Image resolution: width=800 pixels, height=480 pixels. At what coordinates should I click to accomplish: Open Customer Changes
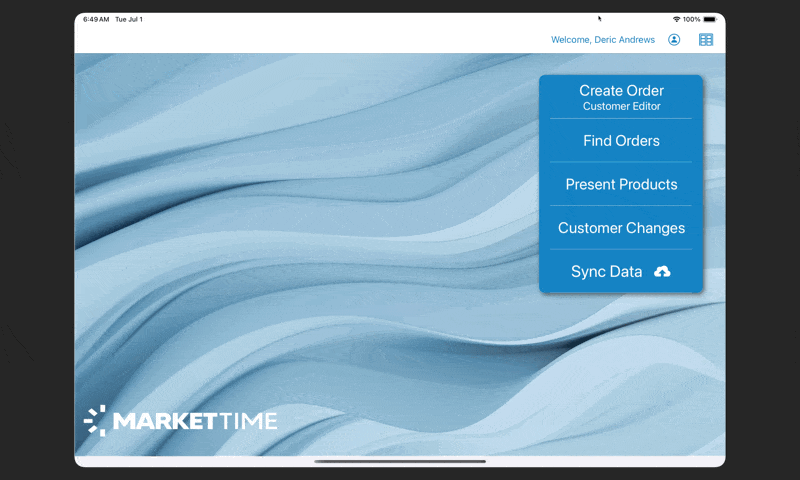click(621, 228)
